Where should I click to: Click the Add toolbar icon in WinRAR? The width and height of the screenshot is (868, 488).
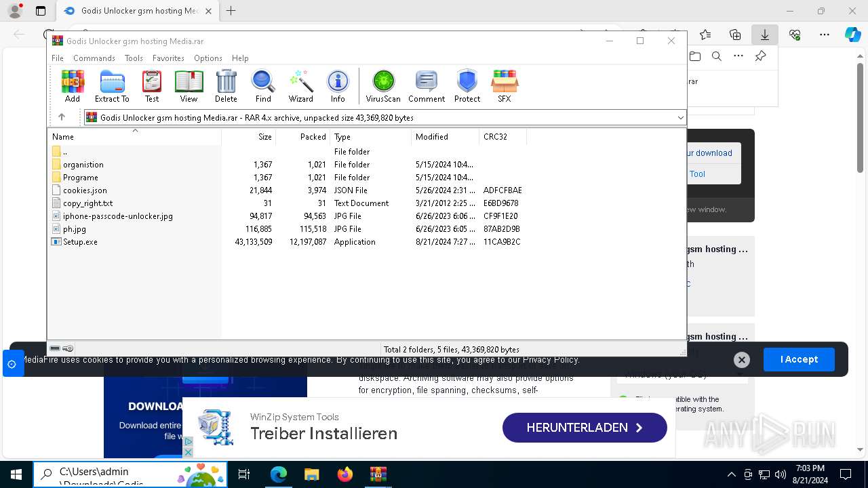(73, 86)
